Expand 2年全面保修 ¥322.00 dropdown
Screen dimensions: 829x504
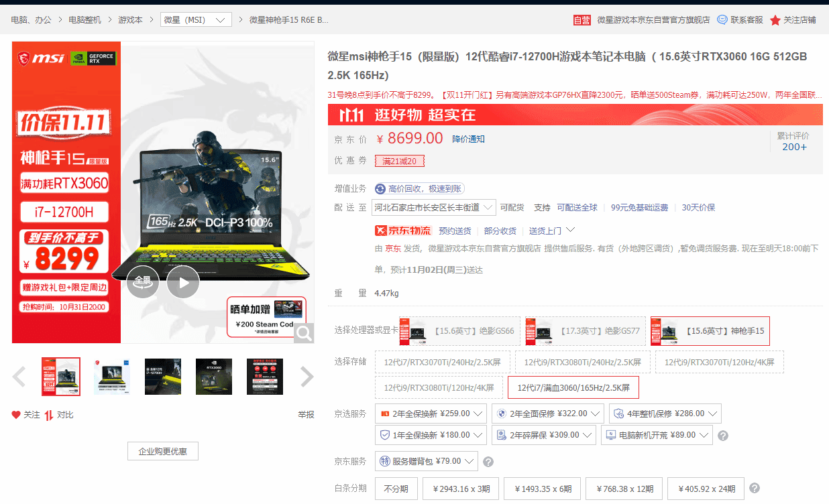coord(547,414)
